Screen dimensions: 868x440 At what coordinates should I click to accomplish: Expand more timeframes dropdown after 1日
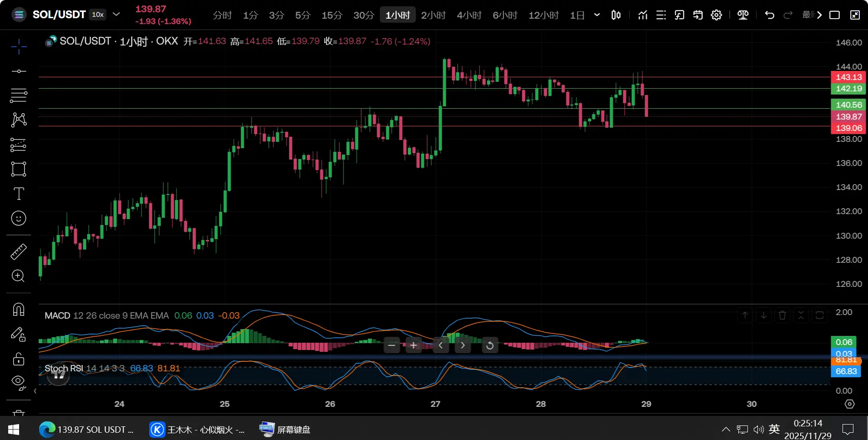pyautogui.click(x=597, y=15)
